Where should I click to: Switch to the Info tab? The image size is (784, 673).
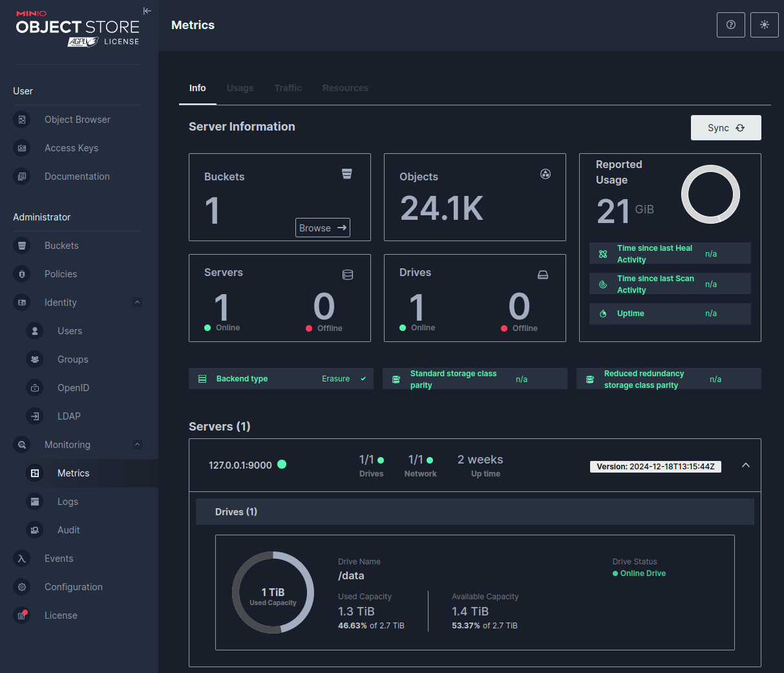[198, 88]
